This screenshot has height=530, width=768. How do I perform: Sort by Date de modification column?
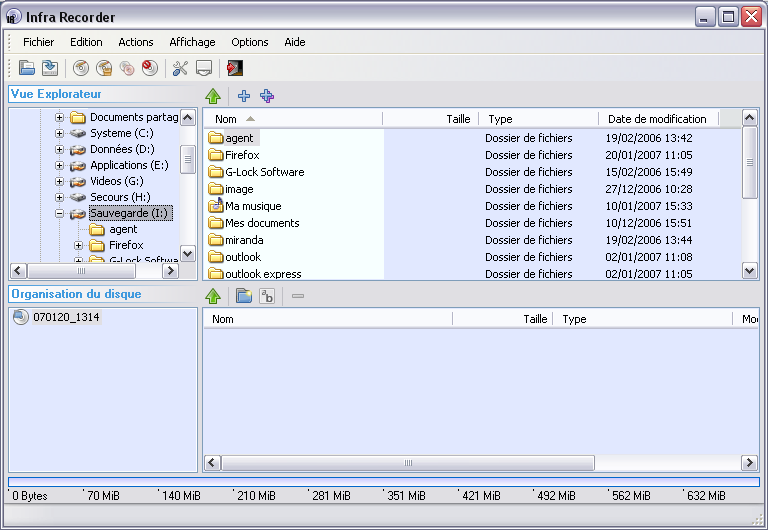[x=658, y=119]
